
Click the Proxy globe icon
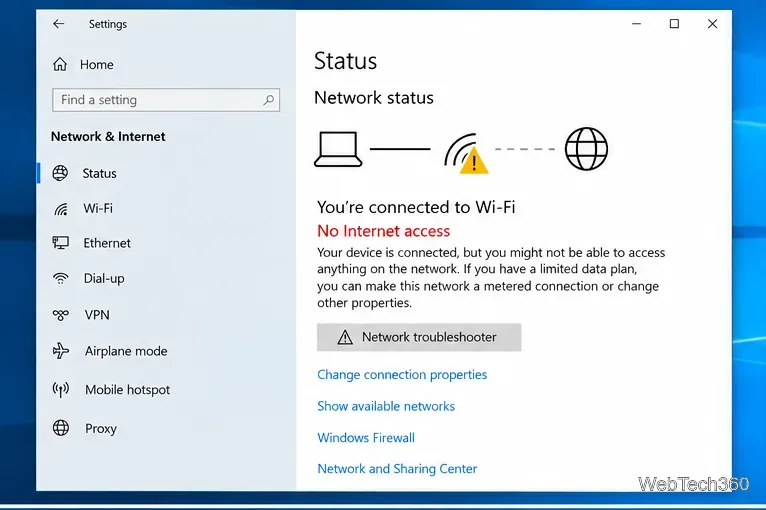61,428
